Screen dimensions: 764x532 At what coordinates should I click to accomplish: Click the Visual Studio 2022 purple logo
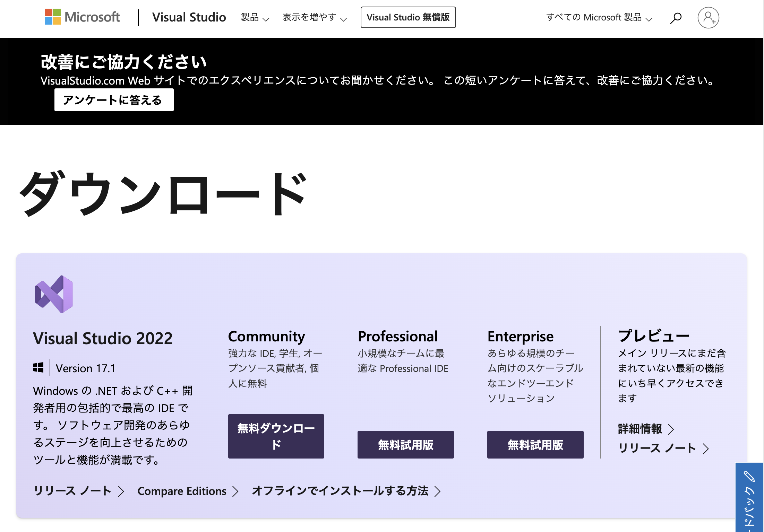point(54,294)
